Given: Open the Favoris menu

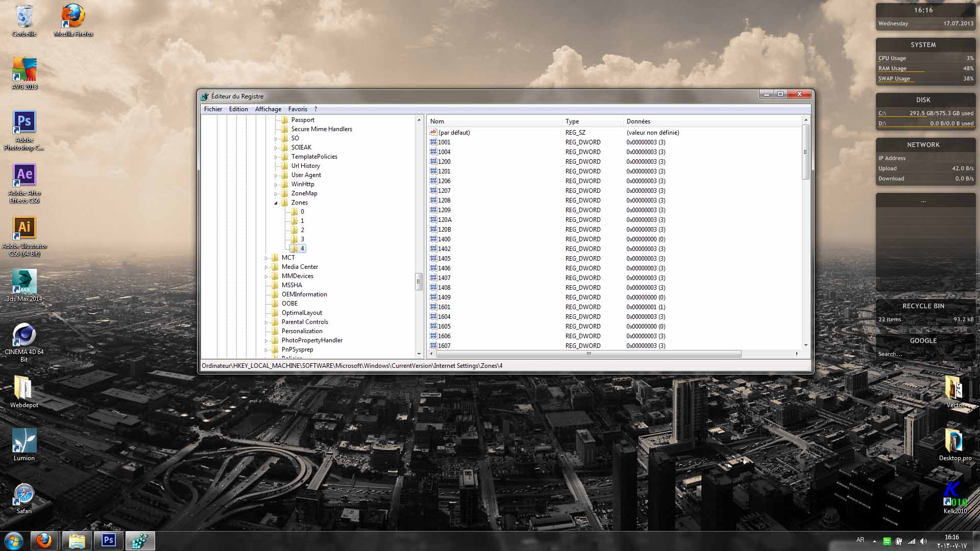Looking at the screenshot, I should [298, 109].
